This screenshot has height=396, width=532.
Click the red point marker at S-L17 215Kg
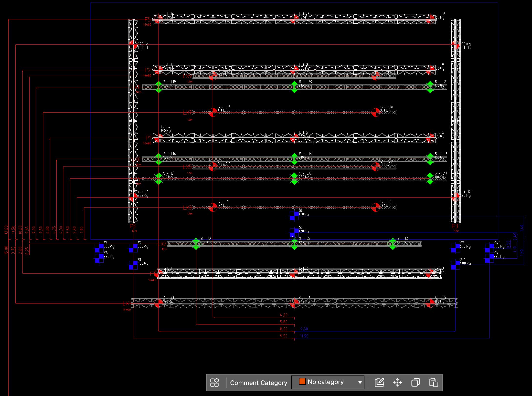tap(213, 112)
